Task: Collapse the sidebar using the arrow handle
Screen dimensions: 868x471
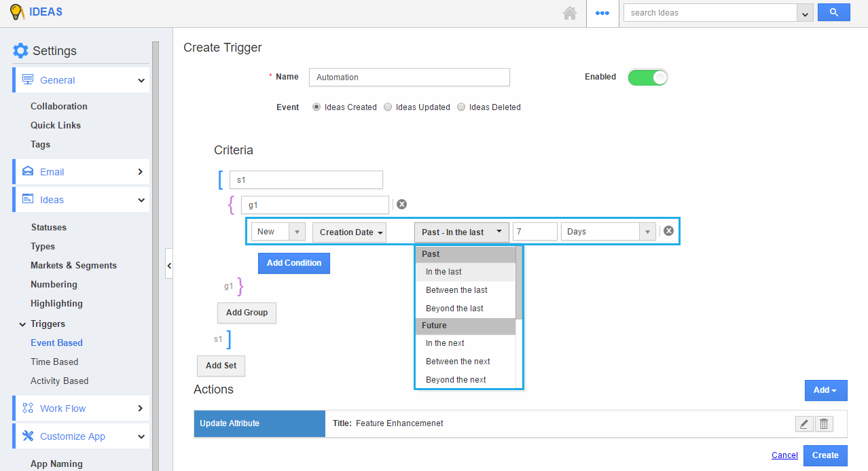Action: (x=168, y=265)
